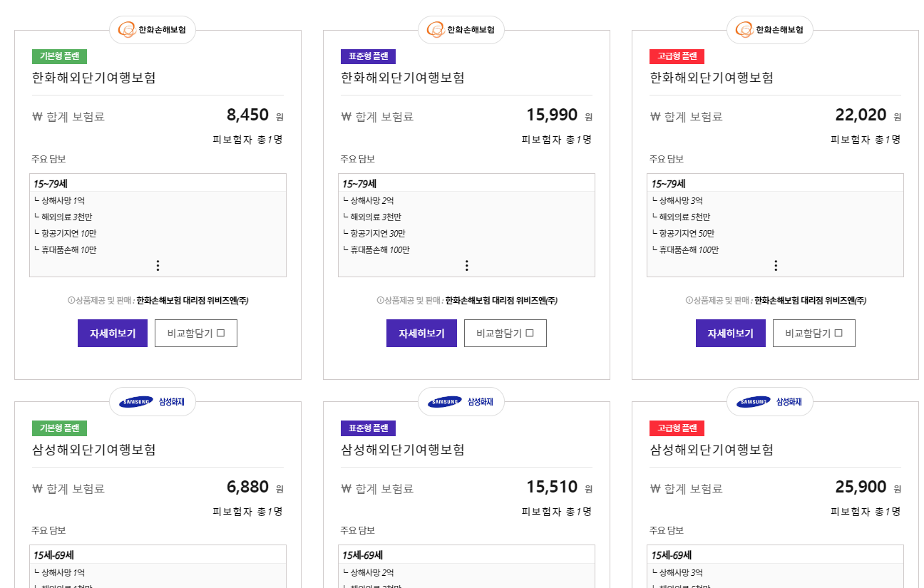Click 상해사망 3억 row in Hanwha 고급형 card

click(677, 201)
